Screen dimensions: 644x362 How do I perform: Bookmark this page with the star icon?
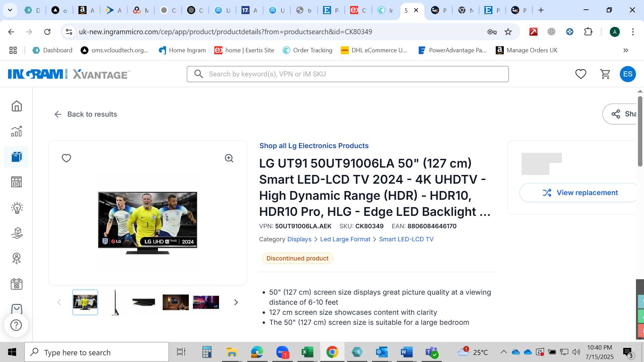coord(508,32)
